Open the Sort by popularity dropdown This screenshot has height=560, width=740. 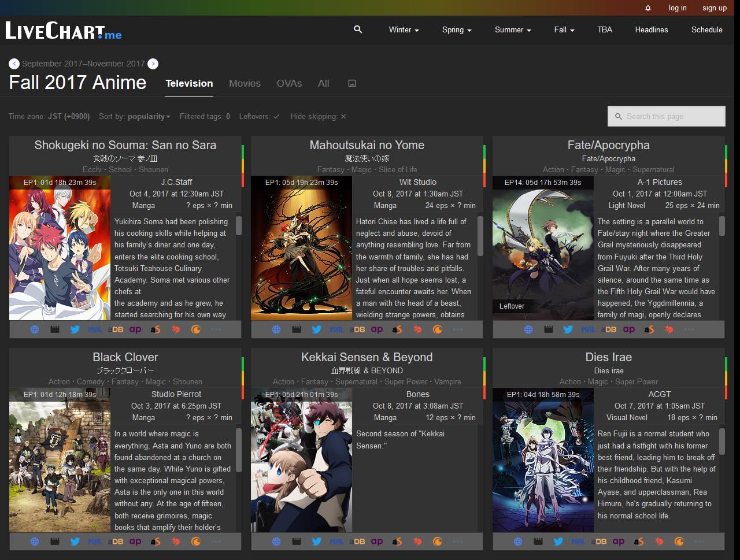pyautogui.click(x=135, y=116)
